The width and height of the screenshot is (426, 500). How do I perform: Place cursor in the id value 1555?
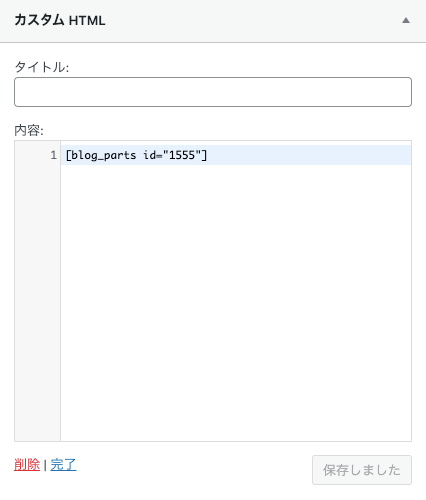pyautogui.click(x=182, y=155)
